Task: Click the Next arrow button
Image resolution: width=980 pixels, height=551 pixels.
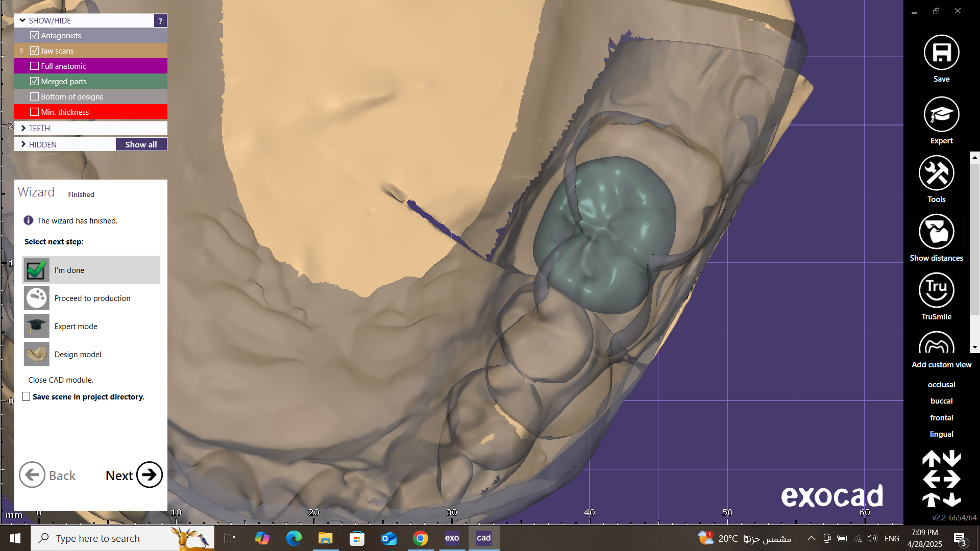Action: [x=149, y=475]
